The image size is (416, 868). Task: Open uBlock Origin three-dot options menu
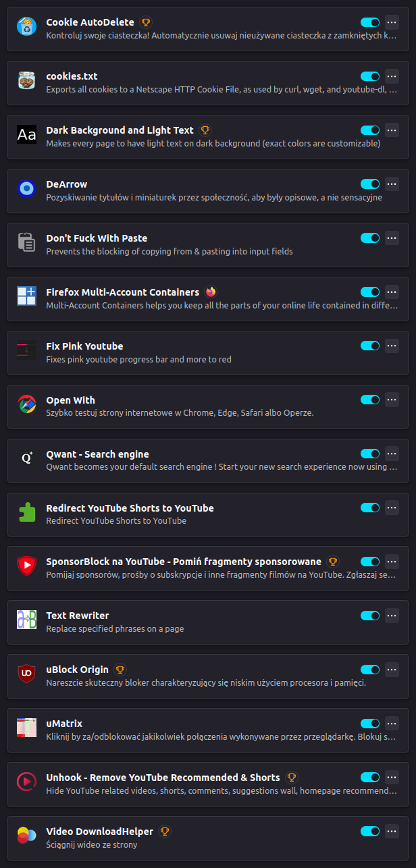392,670
